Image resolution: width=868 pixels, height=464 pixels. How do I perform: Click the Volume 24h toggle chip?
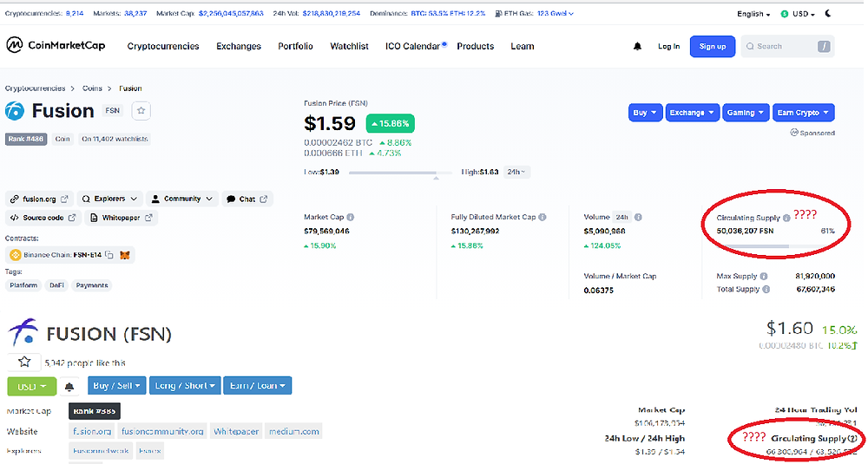(622, 218)
